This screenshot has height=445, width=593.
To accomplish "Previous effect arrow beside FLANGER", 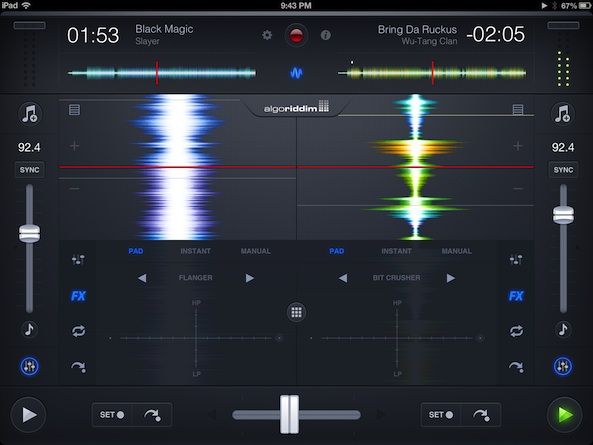I will pyautogui.click(x=142, y=278).
